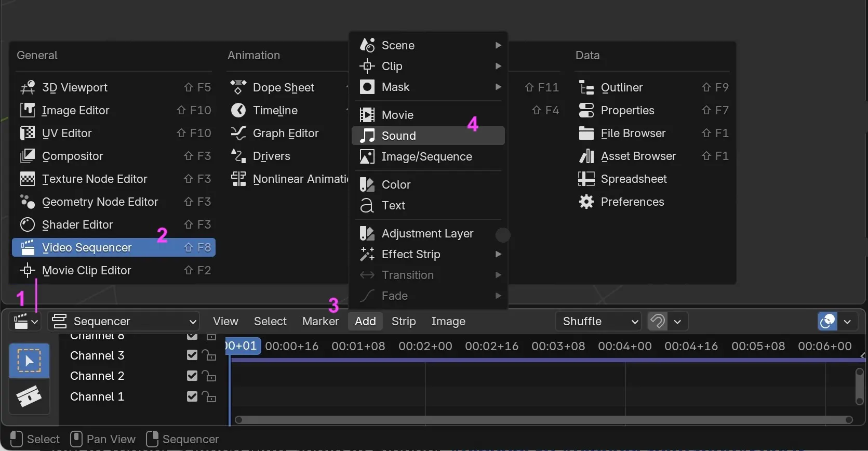Image resolution: width=868 pixels, height=451 pixels.
Task: Open the Strip menu
Action: click(404, 322)
